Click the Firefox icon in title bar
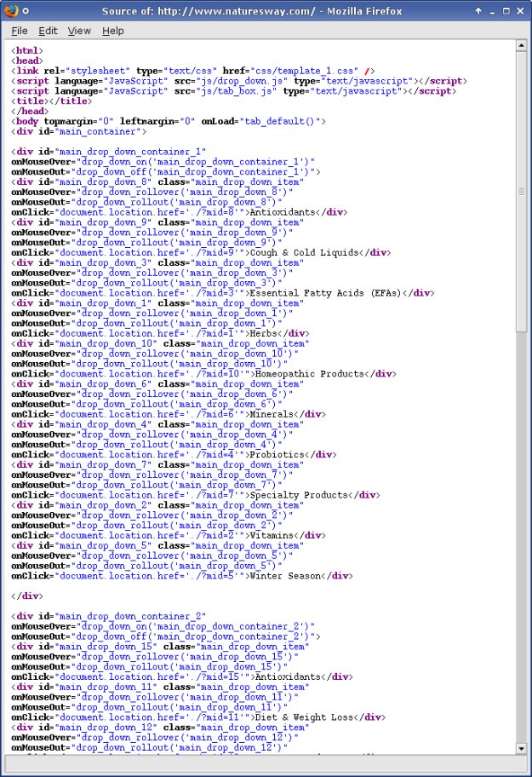Image resolution: width=532 pixels, height=777 pixels. (10, 10)
